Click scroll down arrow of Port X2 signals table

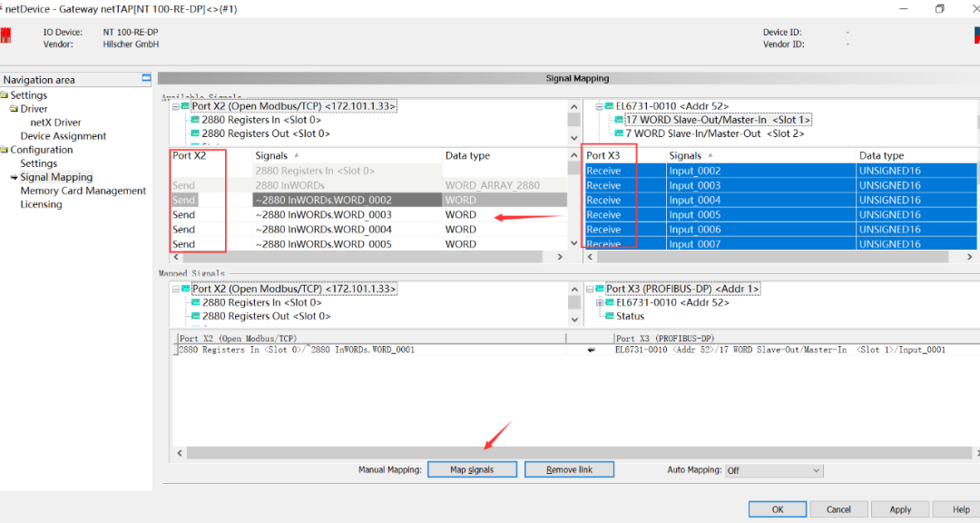coord(574,243)
